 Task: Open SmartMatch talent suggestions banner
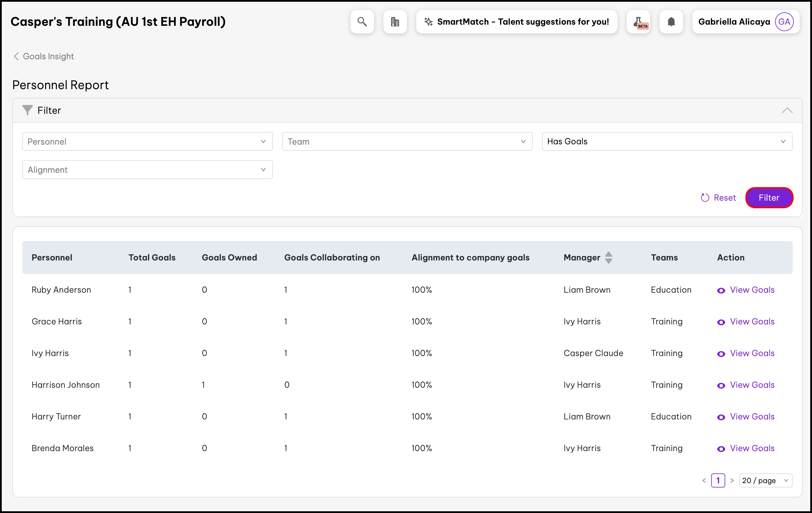(x=516, y=22)
